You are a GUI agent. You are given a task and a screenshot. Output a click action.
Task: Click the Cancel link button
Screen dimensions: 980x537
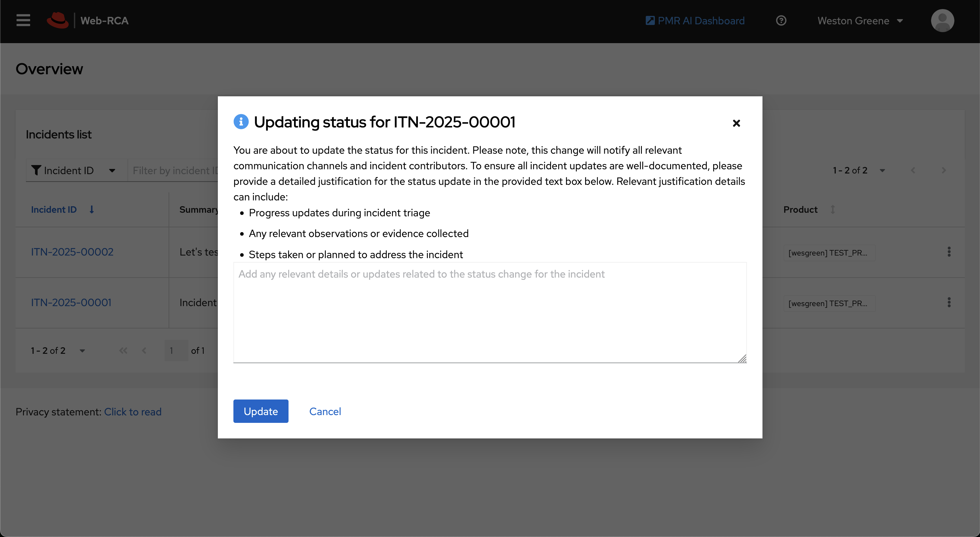(x=325, y=411)
